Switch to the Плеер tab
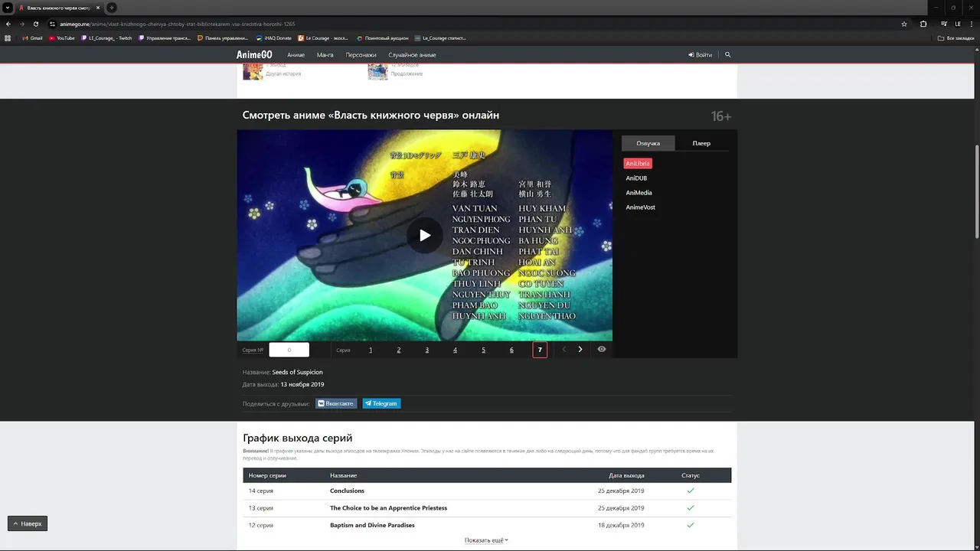The width and height of the screenshot is (980, 551). tap(701, 143)
